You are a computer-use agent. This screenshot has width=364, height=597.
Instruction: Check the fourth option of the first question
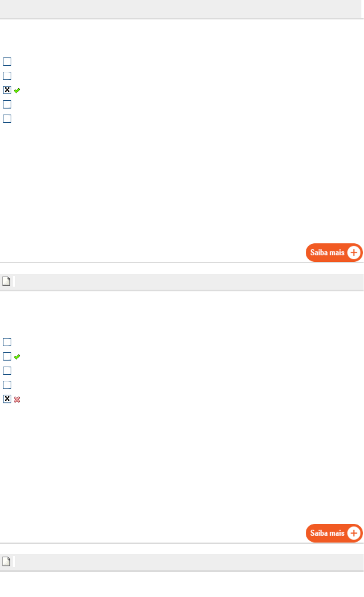[7, 104]
